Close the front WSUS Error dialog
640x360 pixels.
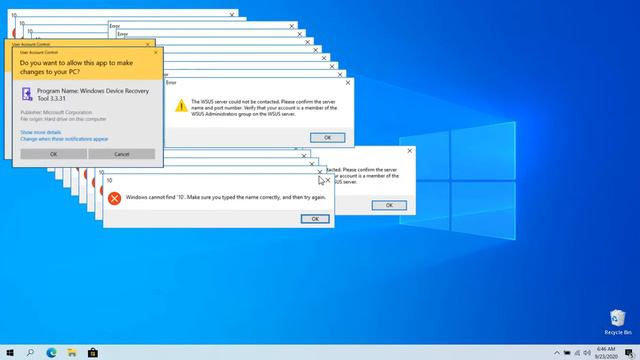[348, 82]
